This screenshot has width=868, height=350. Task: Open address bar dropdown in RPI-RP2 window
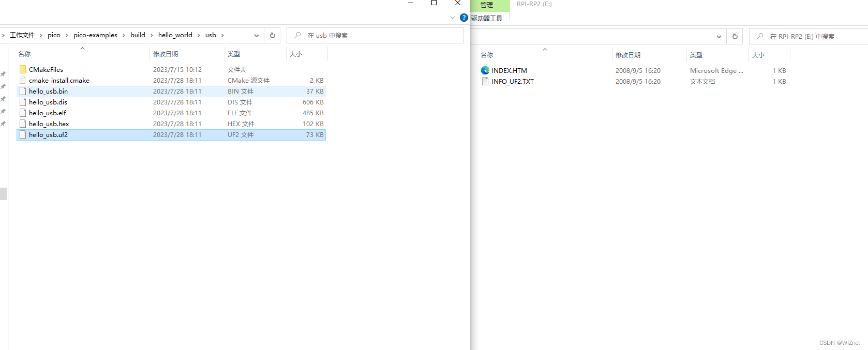coord(719,36)
